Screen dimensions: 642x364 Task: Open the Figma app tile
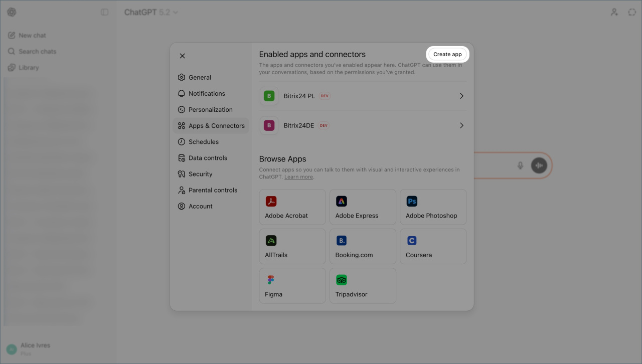[x=292, y=286]
